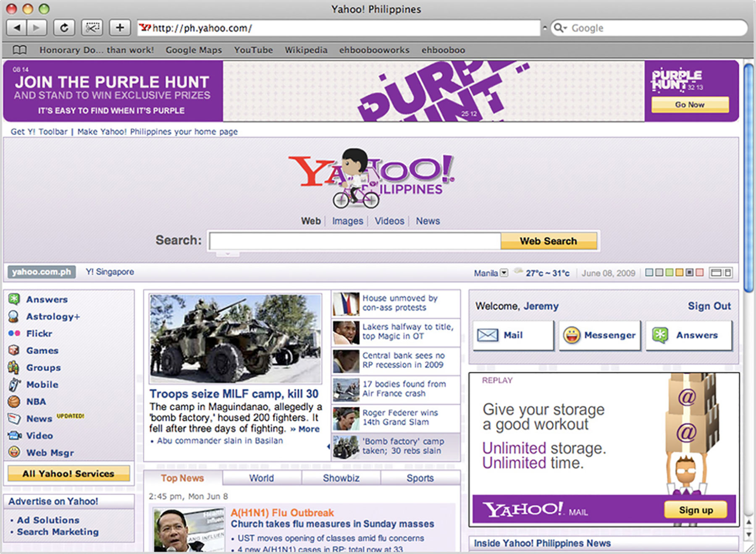This screenshot has width=756, height=554.
Task: Click Go Now on Purple Hunt banner
Action: point(690,105)
